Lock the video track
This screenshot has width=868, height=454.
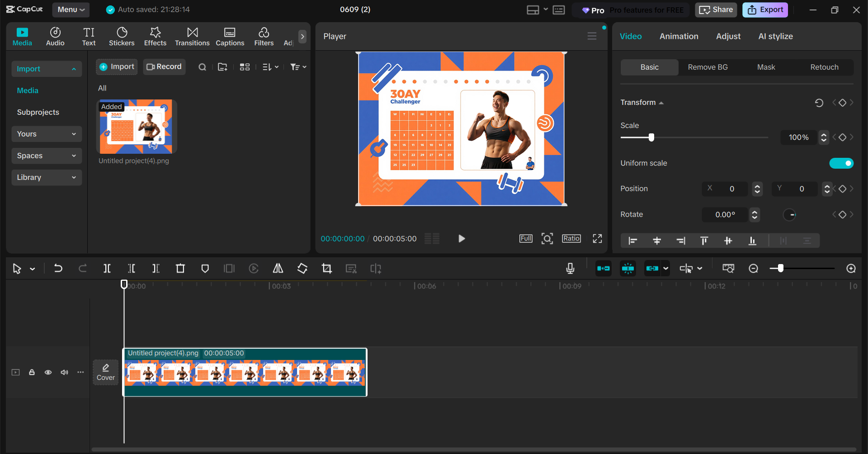(x=32, y=372)
